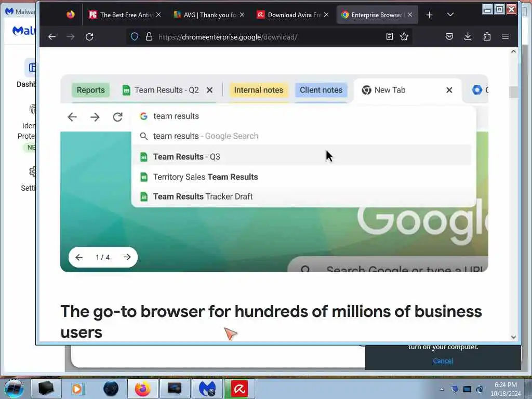Show hidden system tray icons arrow

442,389
